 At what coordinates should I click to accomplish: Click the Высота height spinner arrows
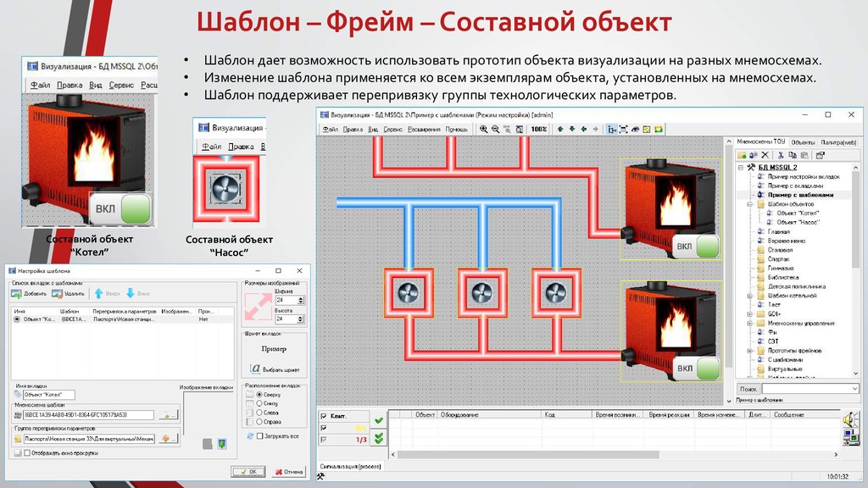pos(301,319)
